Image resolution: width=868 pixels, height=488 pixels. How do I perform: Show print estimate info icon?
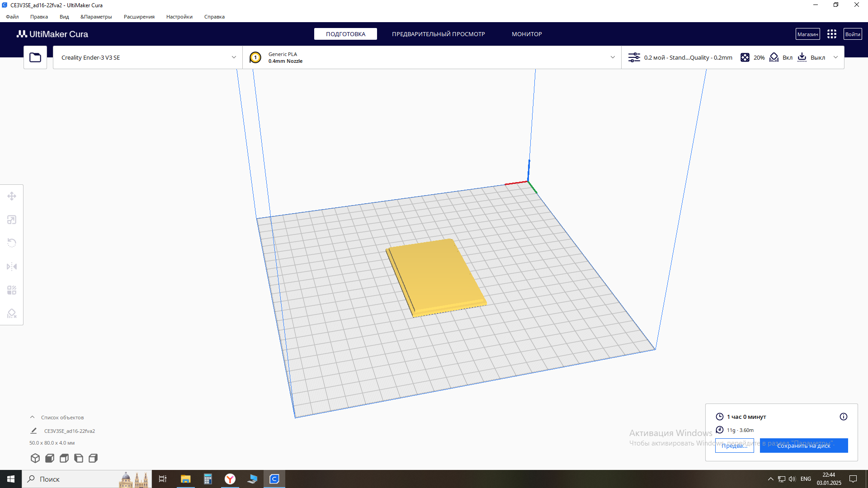click(x=844, y=417)
